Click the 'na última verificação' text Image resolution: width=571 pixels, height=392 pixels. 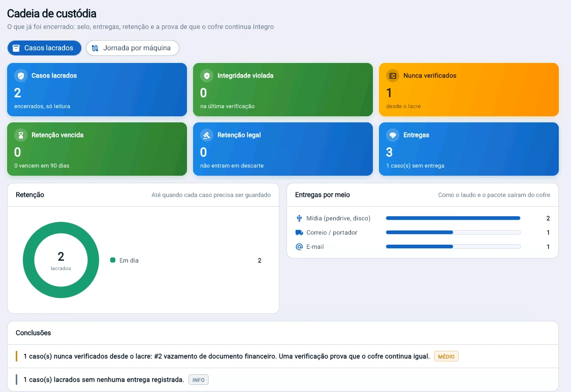pyautogui.click(x=227, y=106)
